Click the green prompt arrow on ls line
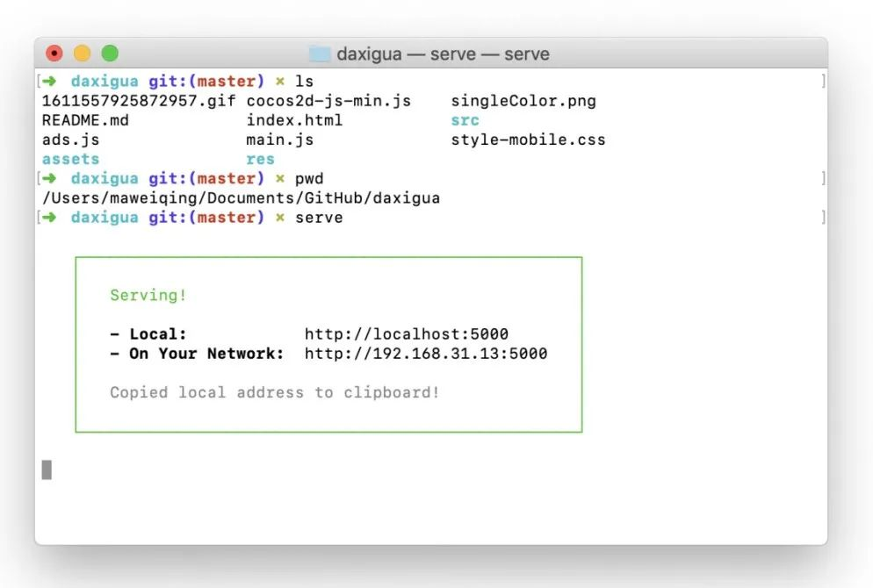This screenshot has height=588, width=873. click(x=49, y=82)
